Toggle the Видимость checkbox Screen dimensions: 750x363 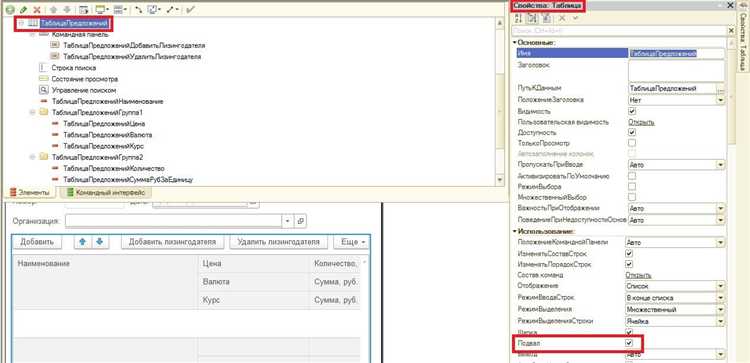click(x=632, y=111)
